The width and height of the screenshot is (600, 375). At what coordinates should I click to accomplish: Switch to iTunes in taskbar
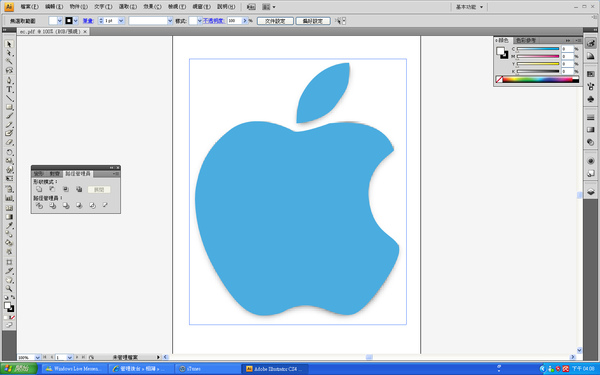tap(207, 368)
